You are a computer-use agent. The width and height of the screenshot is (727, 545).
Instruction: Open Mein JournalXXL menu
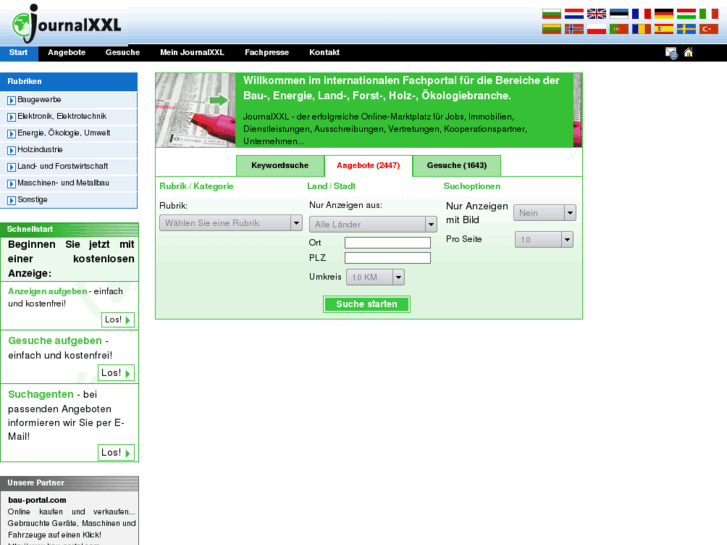[192, 52]
